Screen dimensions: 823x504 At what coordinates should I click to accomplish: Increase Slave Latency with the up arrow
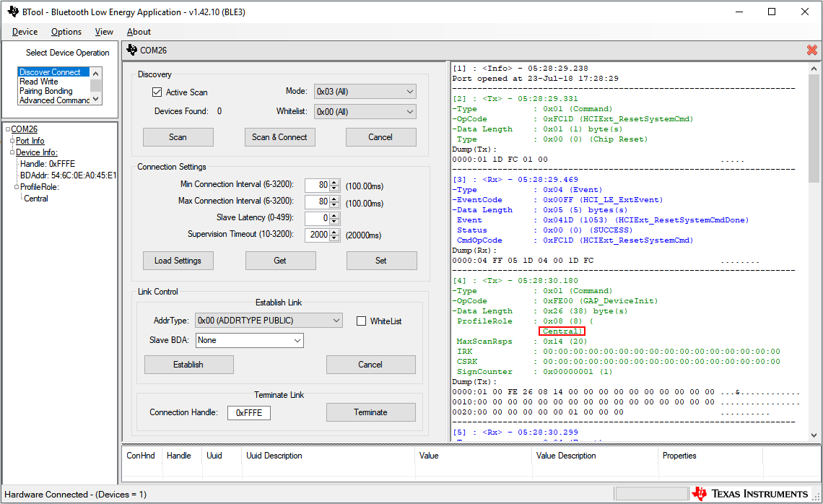coord(334,215)
